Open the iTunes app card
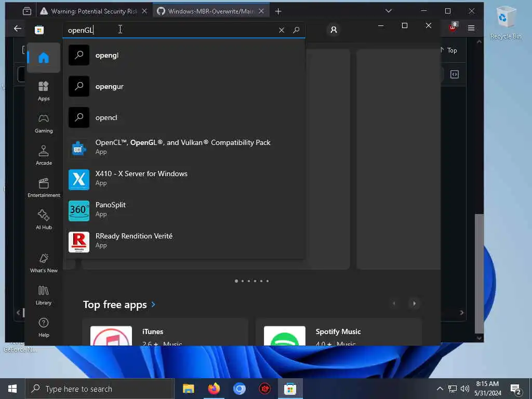Screen dimensions: 532x399 coord(165,332)
